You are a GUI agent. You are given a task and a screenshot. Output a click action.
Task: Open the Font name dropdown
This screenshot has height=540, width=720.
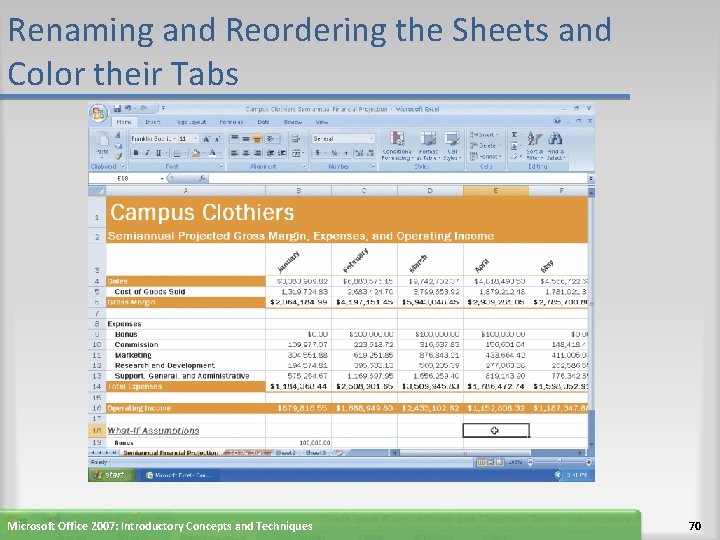pyautogui.click(x=175, y=139)
